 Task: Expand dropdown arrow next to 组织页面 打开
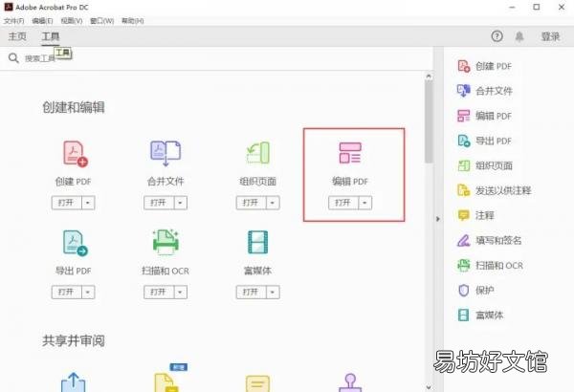273,203
